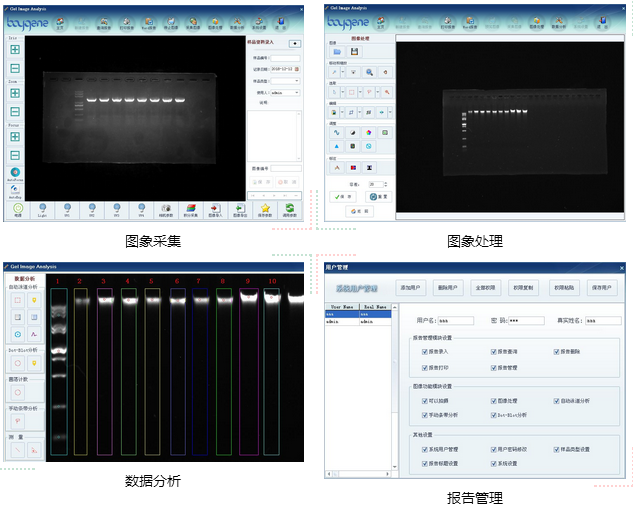The width and height of the screenshot is (633, 505).
Task: Open Word report item in acquisition header
Action: (x=149, y=23)
